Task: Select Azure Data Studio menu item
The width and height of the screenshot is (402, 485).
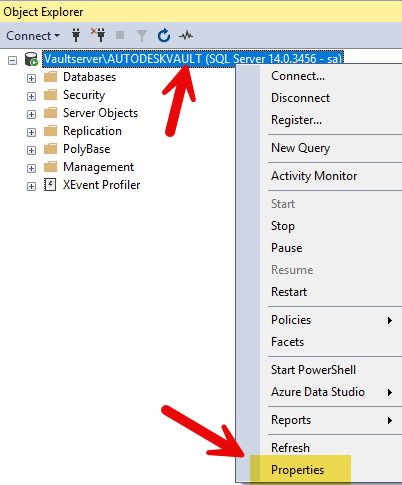Action: click(x=318, y=392)
